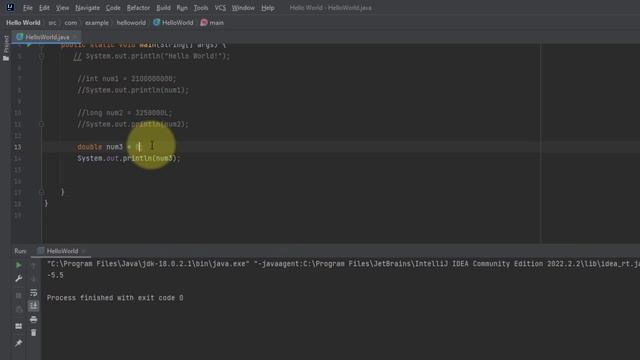Click example breadcrumb
The image size is (640, 360).
[97, 23]
